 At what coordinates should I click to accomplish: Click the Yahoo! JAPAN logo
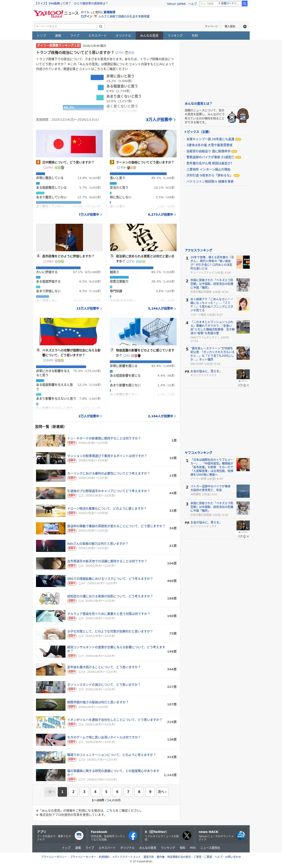[48, 14]
